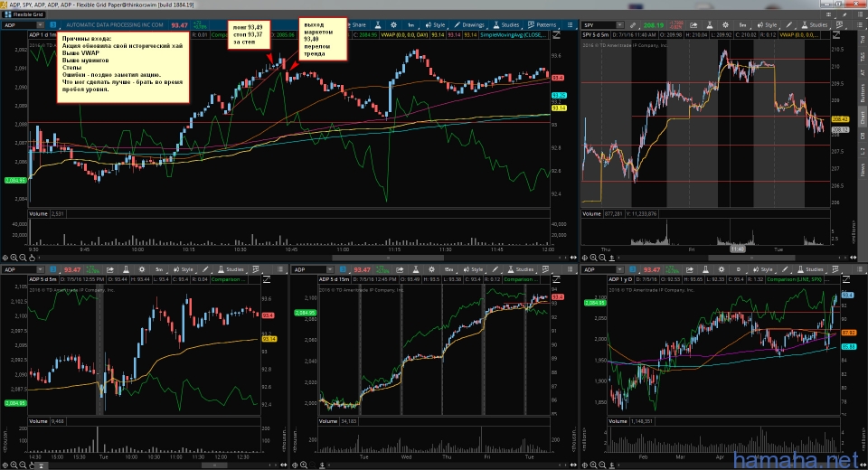Screen dimensions: 868x470
Task: Click horizontal scrollbar thumb under SPY chart
Action: pyautogui.click(x=751, y=258)
